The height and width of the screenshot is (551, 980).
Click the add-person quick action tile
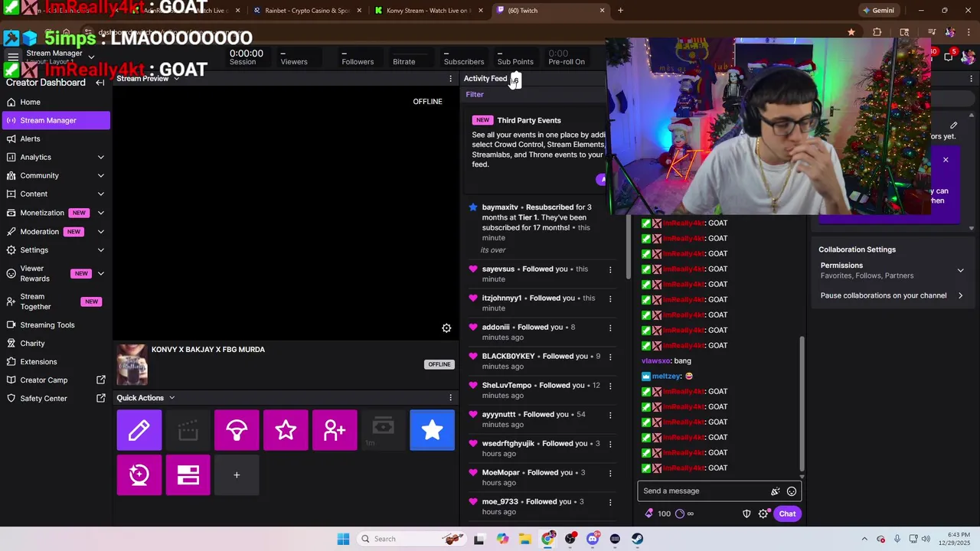tap(335, 430)
